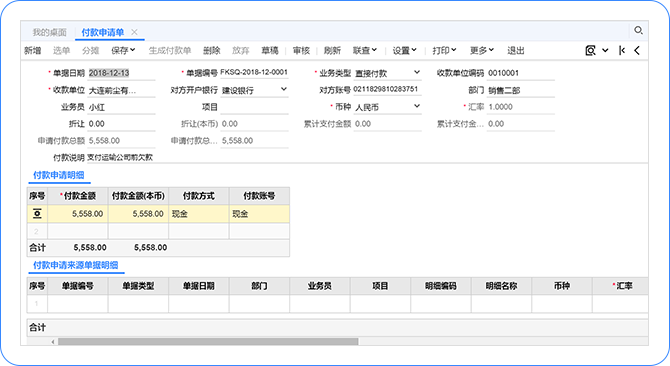Click the 部门 field 销售二部

tap(521, 90)
